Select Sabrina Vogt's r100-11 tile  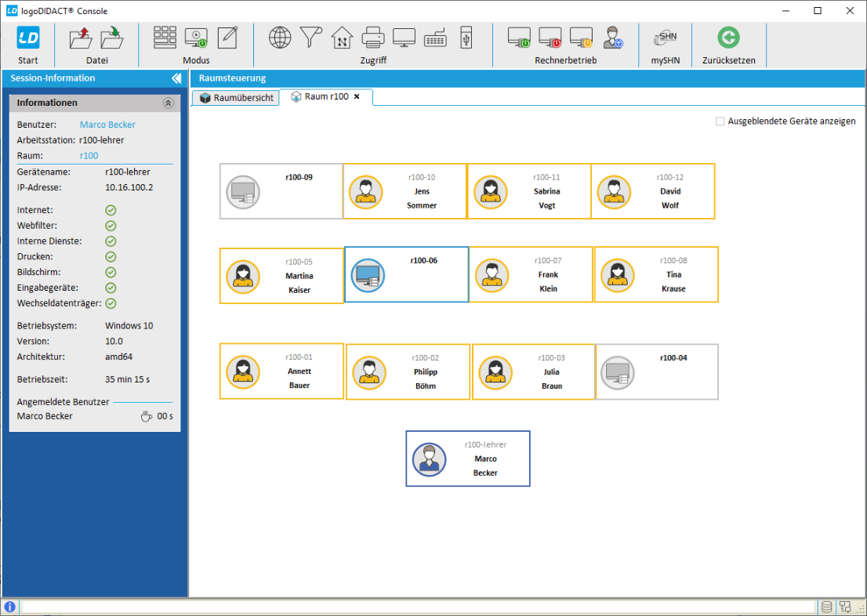[x=529, y=191]
